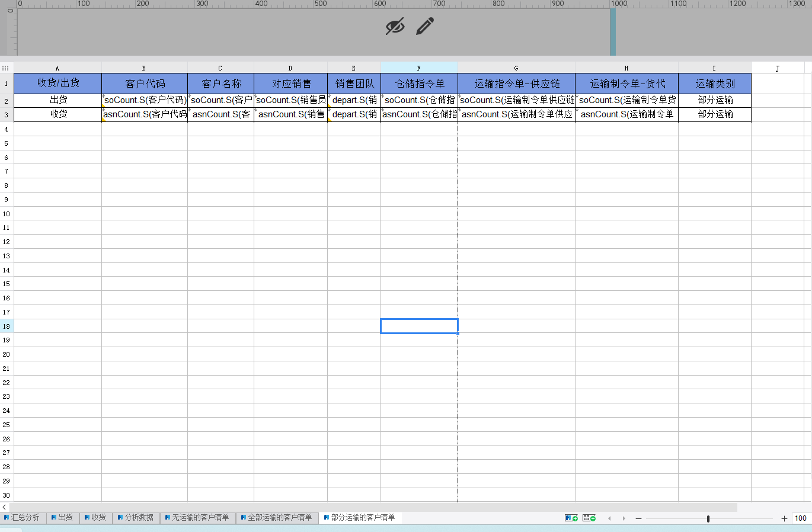Image resolution: width=812 pixels, height=532 pixels.
Task: Toggle the crossed-eye hide icon
Action: (x=395, y=26)
